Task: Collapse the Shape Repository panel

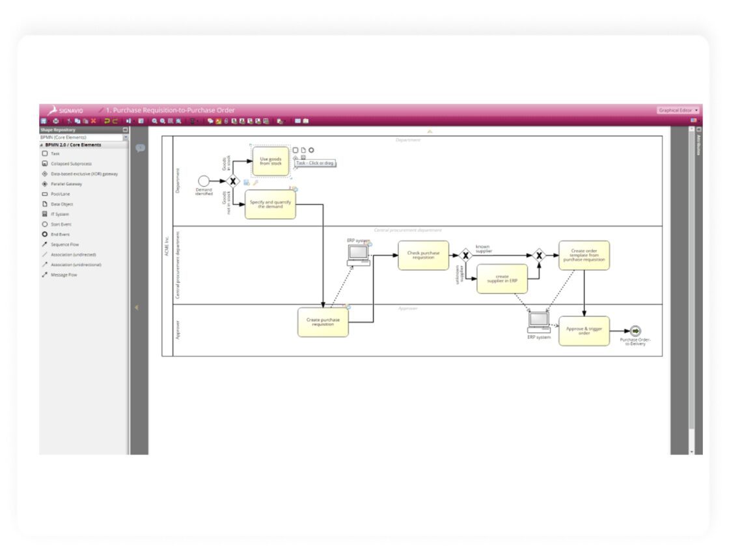Action: click(x=125, y=130)
